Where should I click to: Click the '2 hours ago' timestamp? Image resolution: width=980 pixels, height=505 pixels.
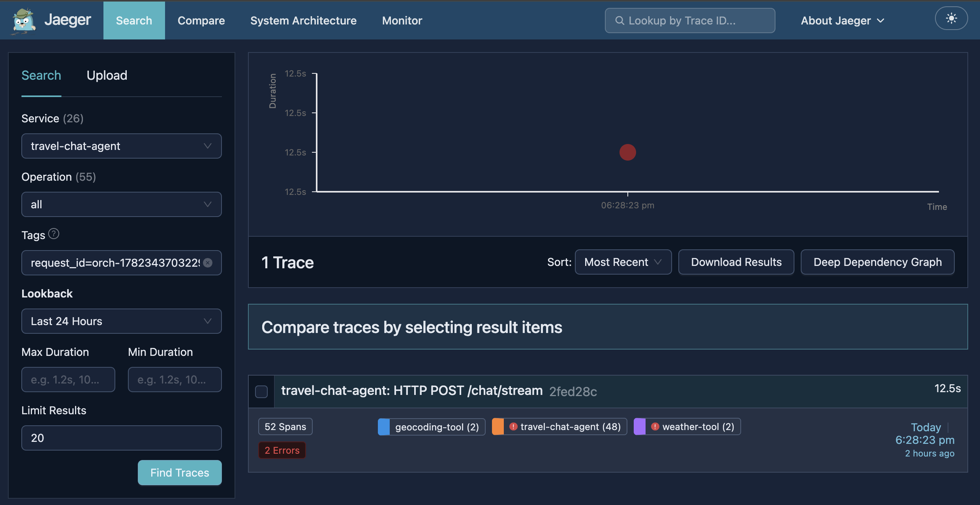(x=930, y=453)
